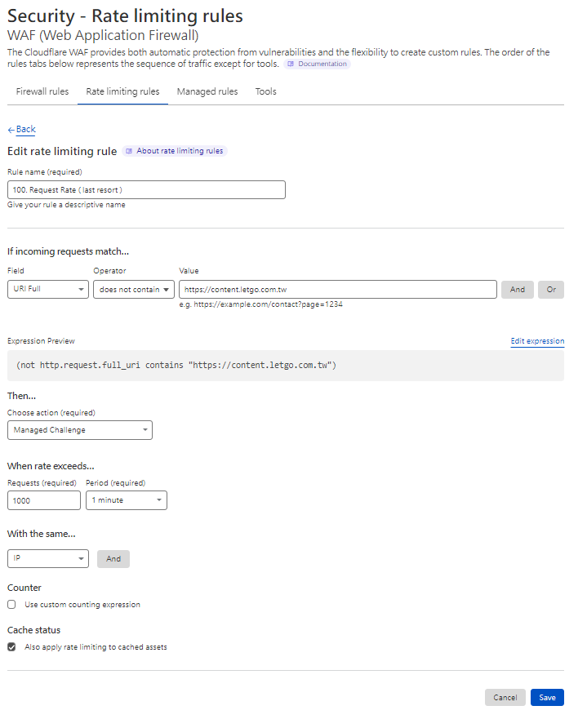
Task: Expand the Period dropdown set to 1 minute
Action: pyautogui.click(x=127, y=499)
